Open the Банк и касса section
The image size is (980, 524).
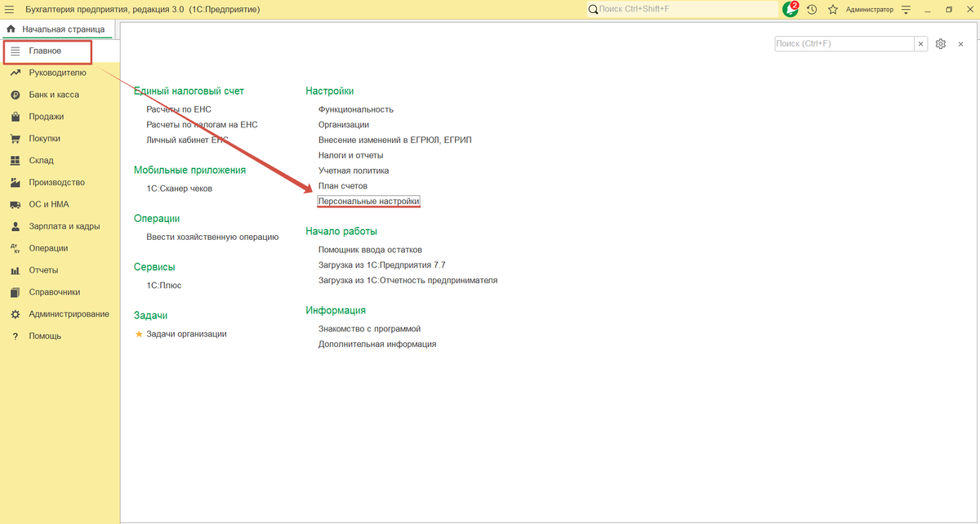click(x=60, y=95)
